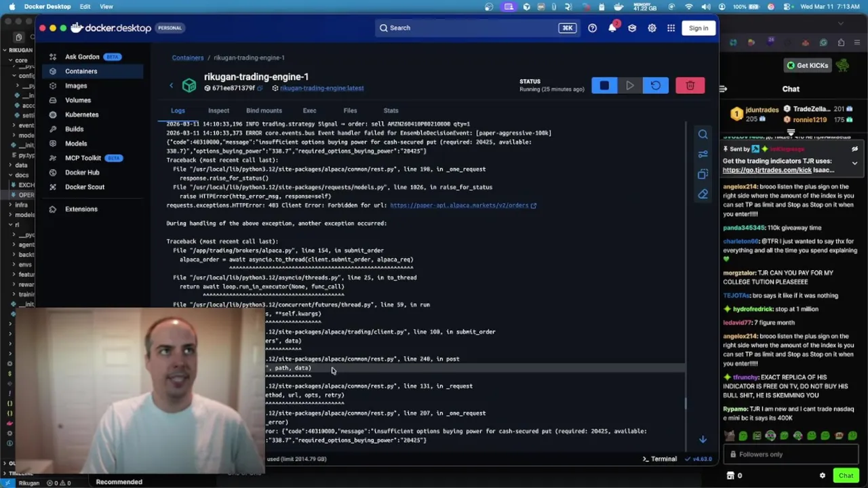Follow the rikugan-trading-engine:latest image link

tap(321, 88)
